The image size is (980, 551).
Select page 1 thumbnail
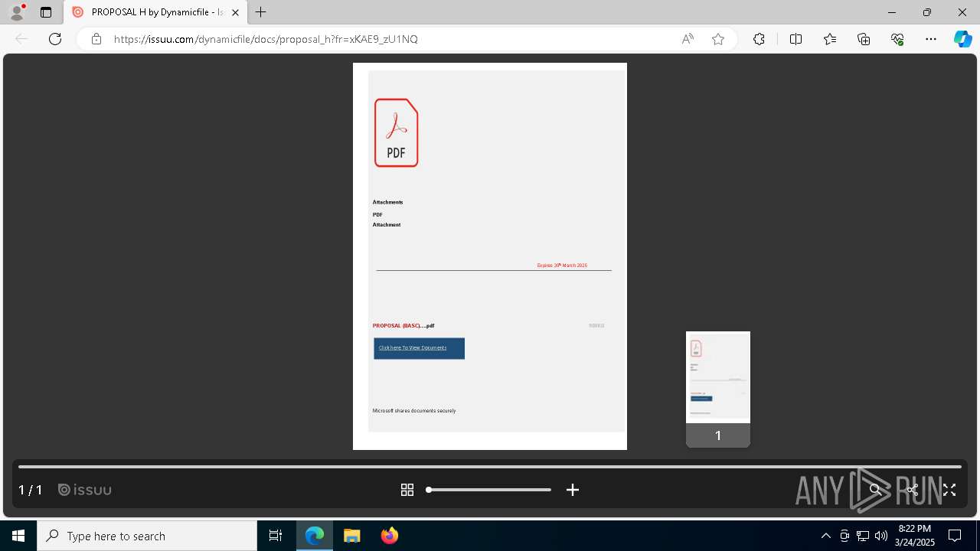(718, 389)
